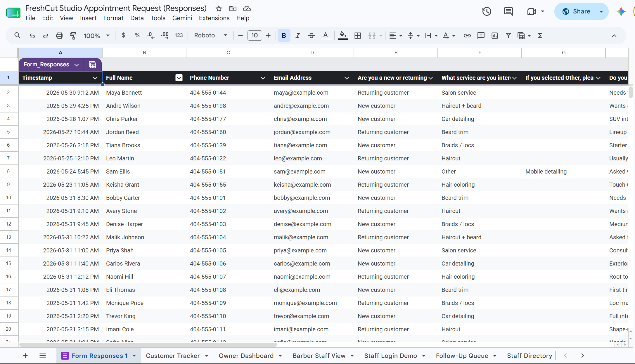635x364 pixels.
Task: Create a filter
Action: point(508,36)
